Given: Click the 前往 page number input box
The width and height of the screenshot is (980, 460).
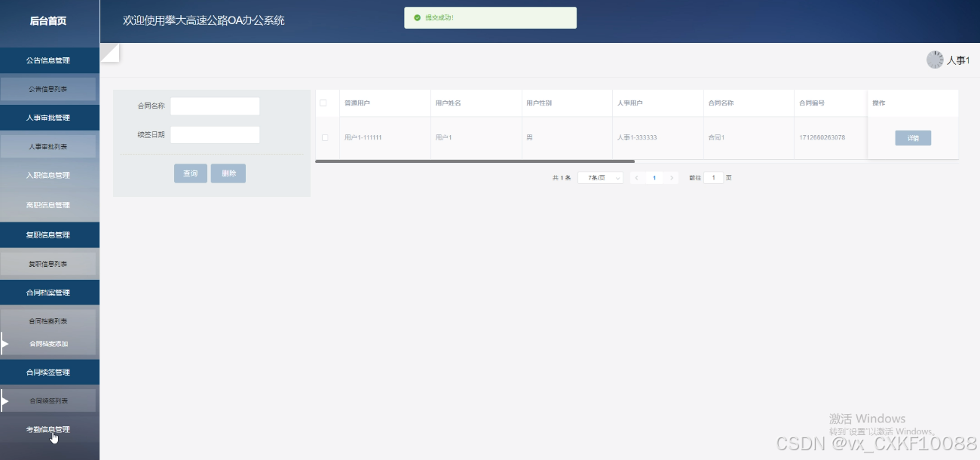Looking at the screenshot, I should click(x=713, y=178).
